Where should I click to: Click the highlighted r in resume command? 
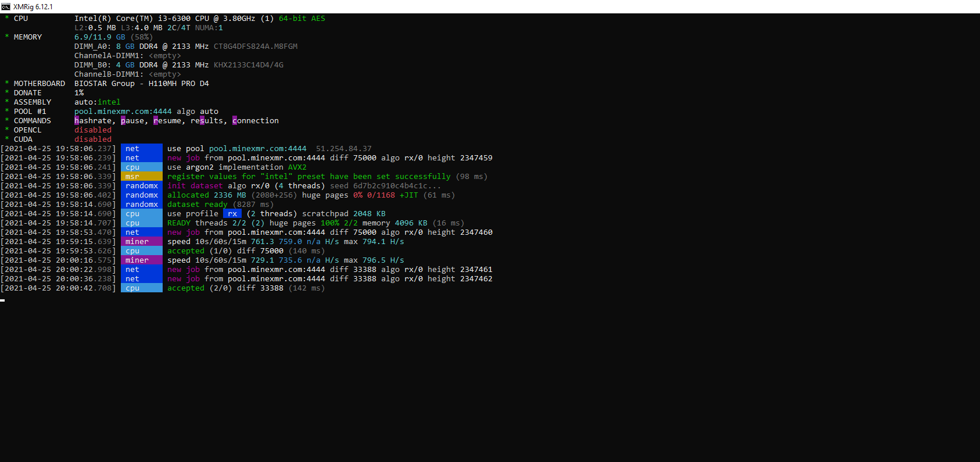coord(156,121)
